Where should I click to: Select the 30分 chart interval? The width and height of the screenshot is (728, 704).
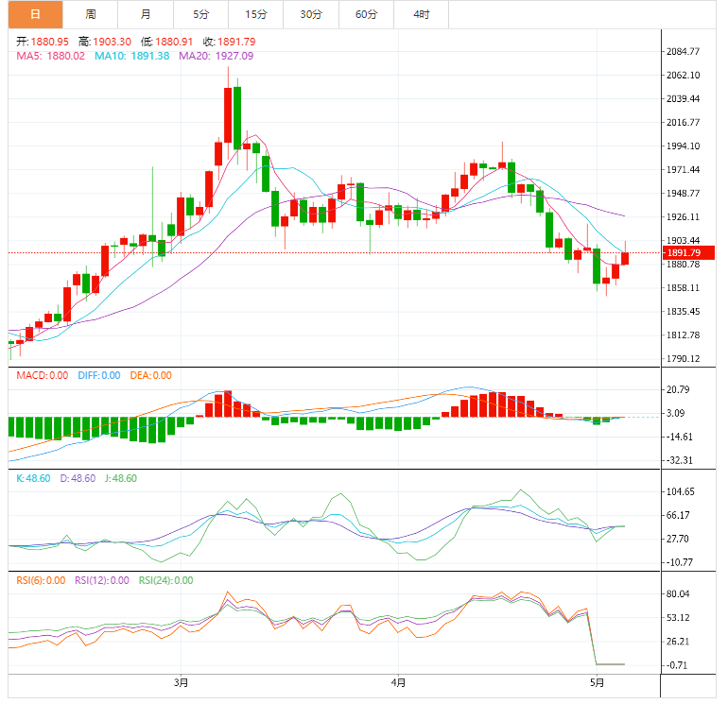(311, 14)
